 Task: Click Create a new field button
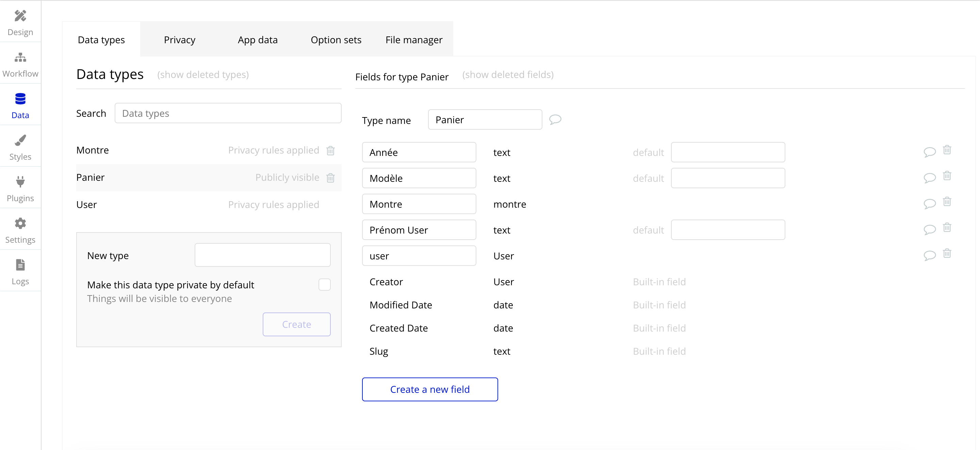429,389
